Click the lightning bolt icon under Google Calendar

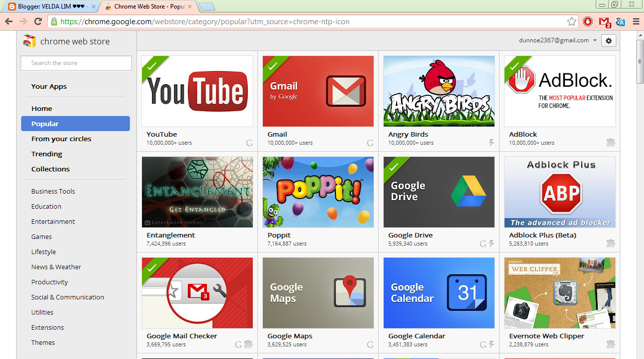click(492, 344)
